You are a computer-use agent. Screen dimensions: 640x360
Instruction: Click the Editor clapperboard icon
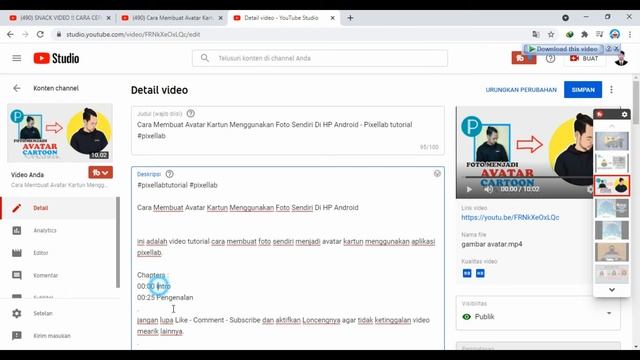[x=17, y=253]
